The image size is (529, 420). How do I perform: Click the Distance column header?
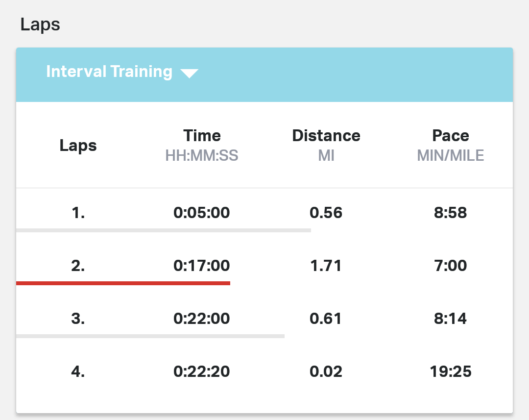pos(326,136)
